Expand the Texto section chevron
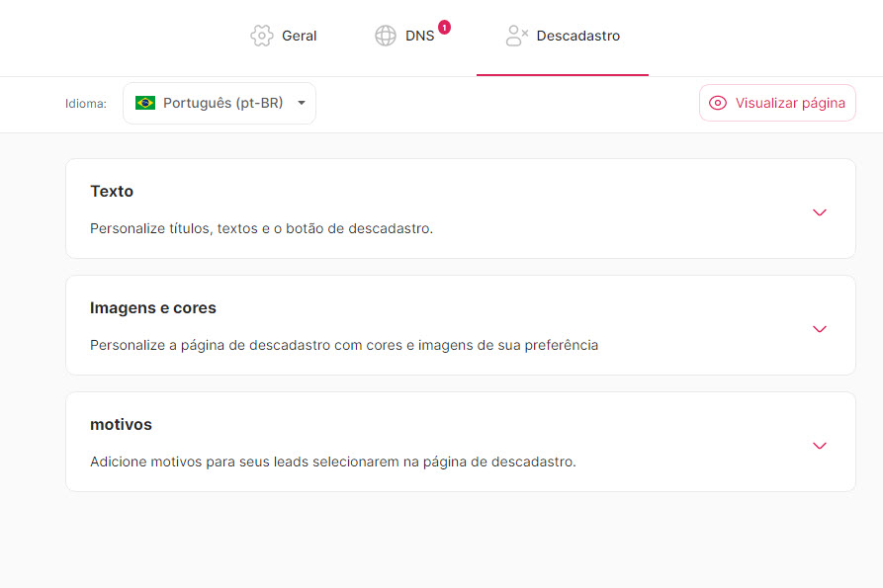883x588 pixels. [819, 212]
